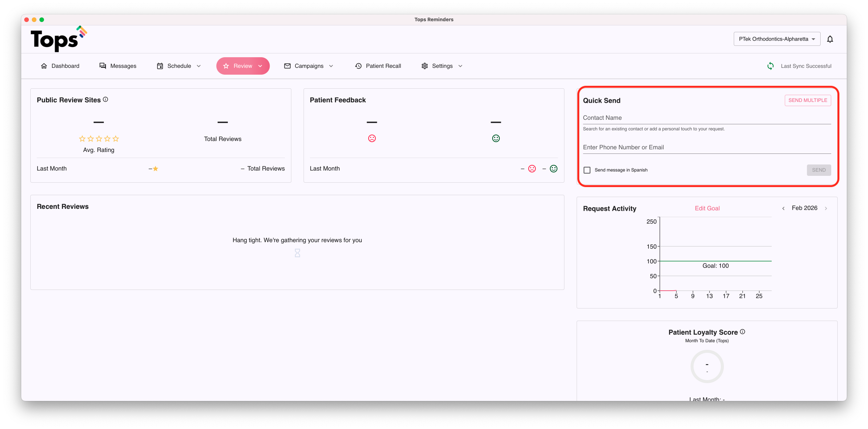Click the notification bell icon
868x429 pixels.
pyautogui.click(x=830, y=39)
